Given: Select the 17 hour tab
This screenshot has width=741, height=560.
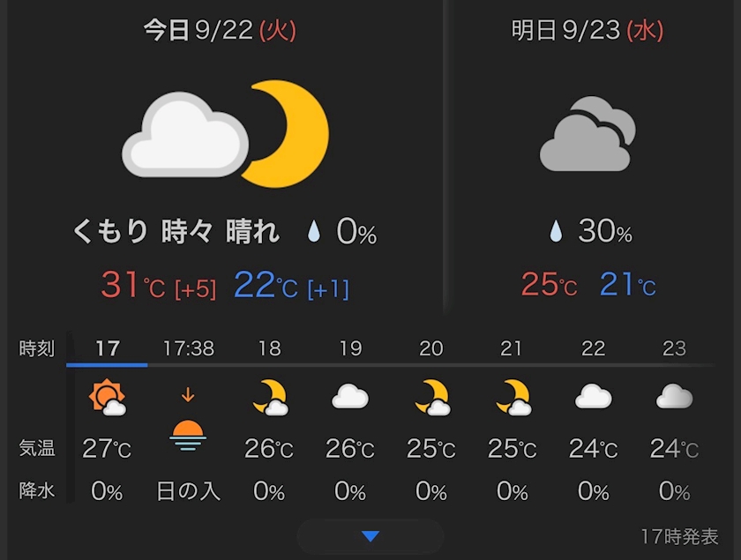Looking at the screenshot, I should coord(108,348).
